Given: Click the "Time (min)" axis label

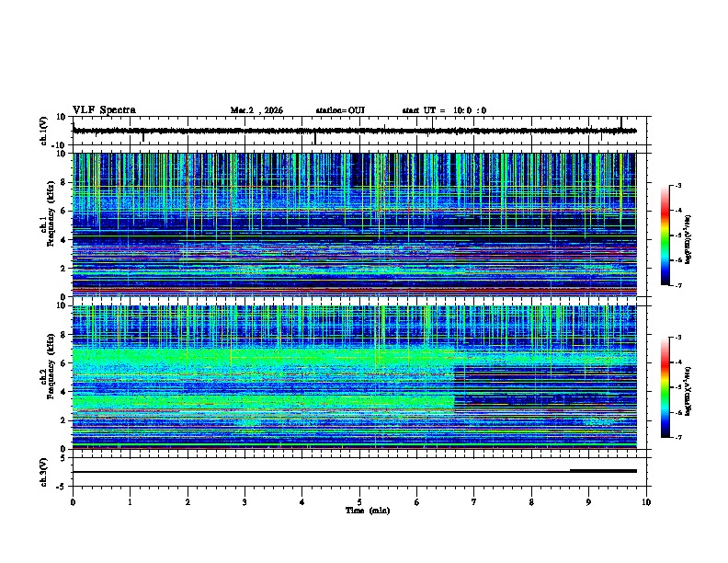Looking at the screenshot, I should click(368, 511).
